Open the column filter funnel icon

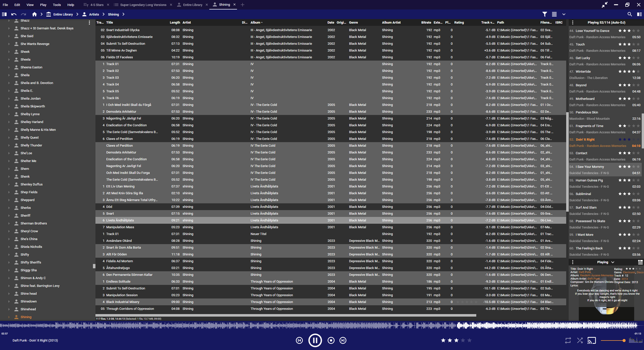[544, 15]
